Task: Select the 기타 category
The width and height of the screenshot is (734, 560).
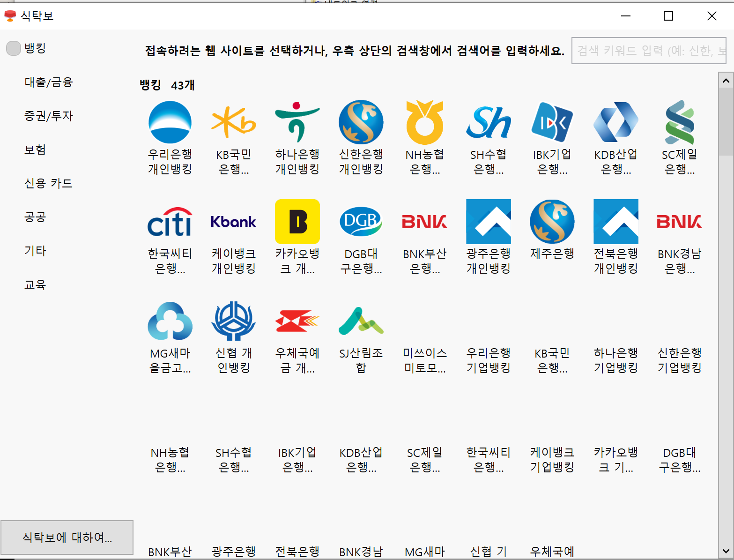Action: point(35,251)
